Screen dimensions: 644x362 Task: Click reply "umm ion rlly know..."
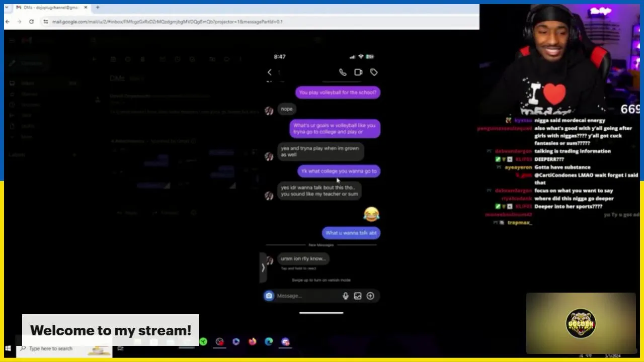coord(303,258)
